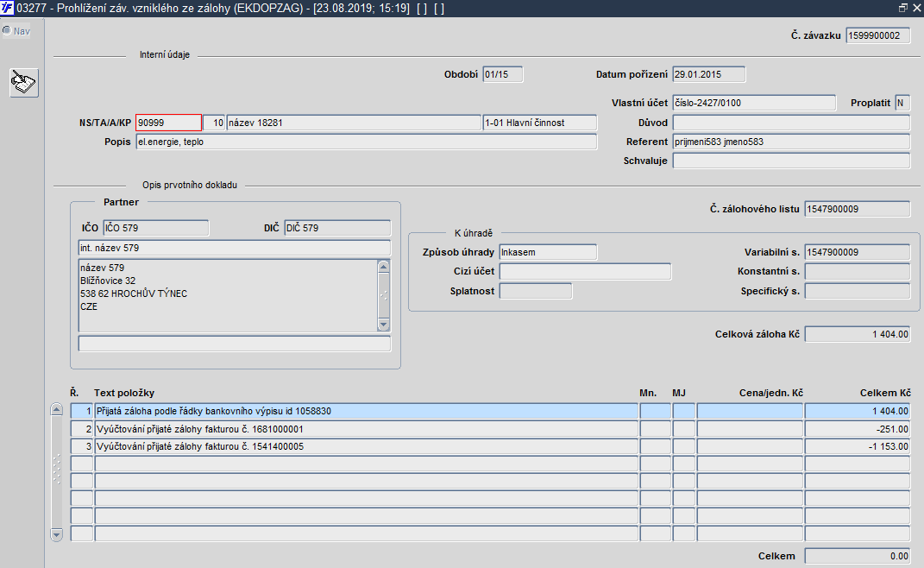
Task: Click up arrow of partner address scrollbar
Action: [x=384, y=267]
